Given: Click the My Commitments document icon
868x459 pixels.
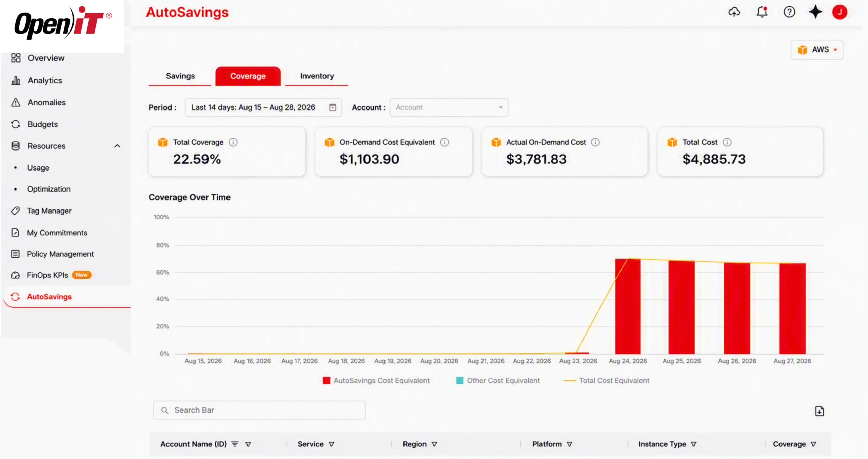Looking at the screenshot, I should pyautogui.click(x=15, y=233).
